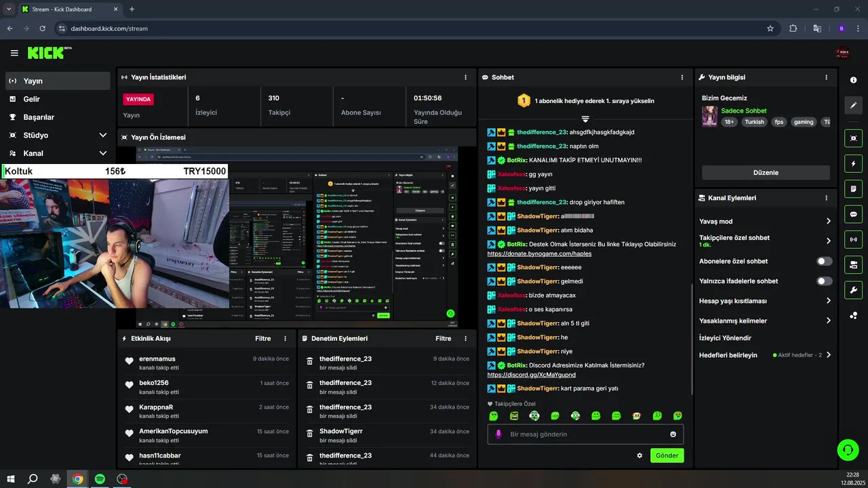Toggle the wrench channel actions panel icon
Screen dimensions: 868x488
(x=853, y=290)
